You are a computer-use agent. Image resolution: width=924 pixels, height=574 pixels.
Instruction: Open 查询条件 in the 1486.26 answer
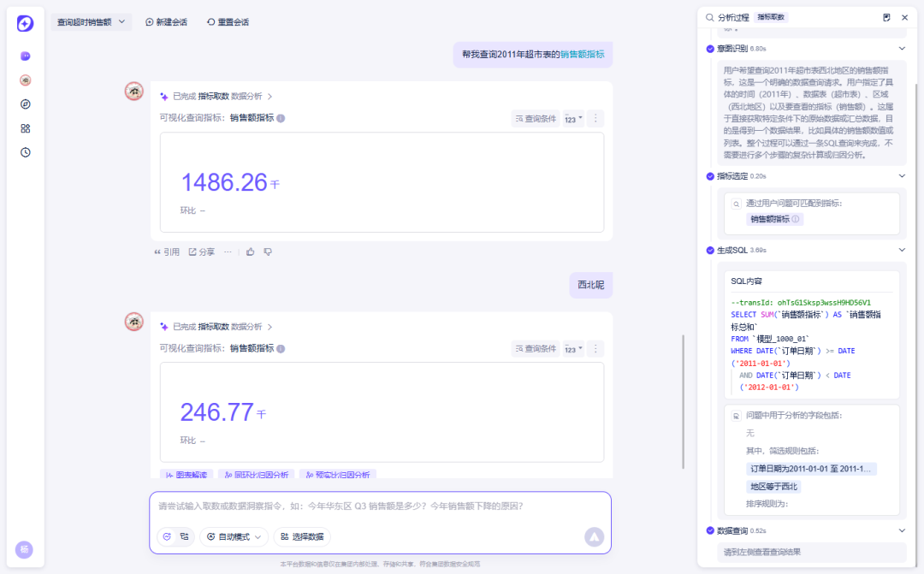[x=536, y=118]
